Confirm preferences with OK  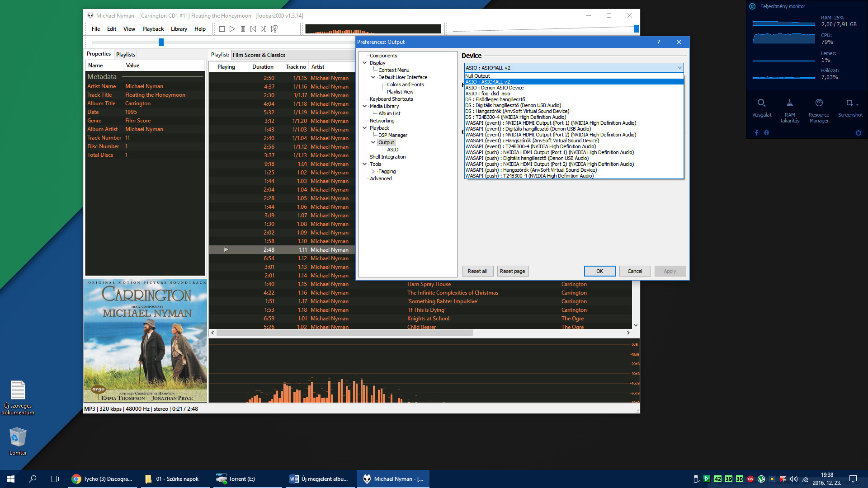(x=599, y=271)
